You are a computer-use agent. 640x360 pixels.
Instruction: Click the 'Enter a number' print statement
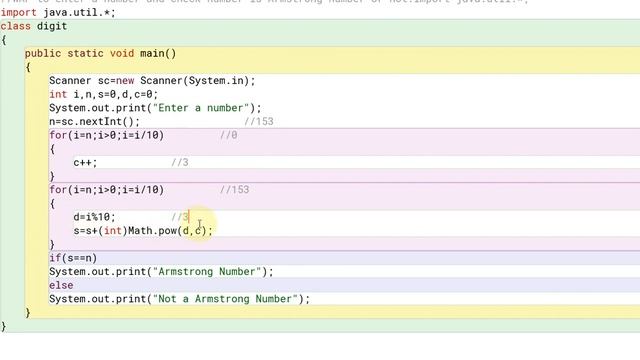pos(155,108)
